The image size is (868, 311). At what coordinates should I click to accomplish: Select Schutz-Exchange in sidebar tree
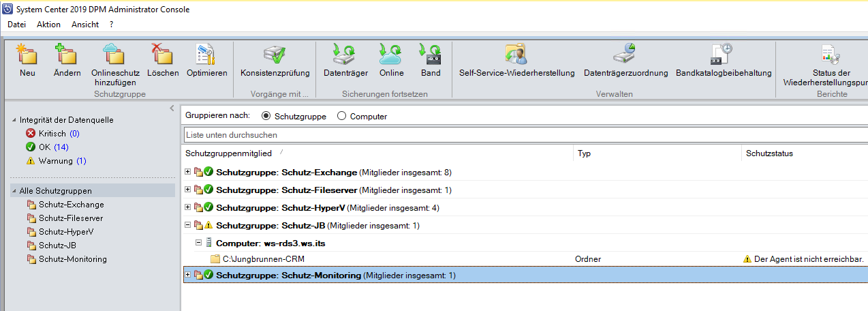pyautogui.click(x=72, y=205)
